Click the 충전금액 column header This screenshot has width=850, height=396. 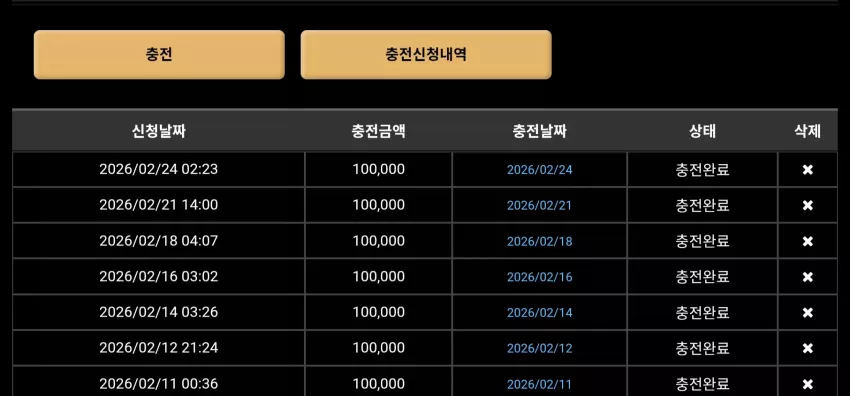click(378, 131)
